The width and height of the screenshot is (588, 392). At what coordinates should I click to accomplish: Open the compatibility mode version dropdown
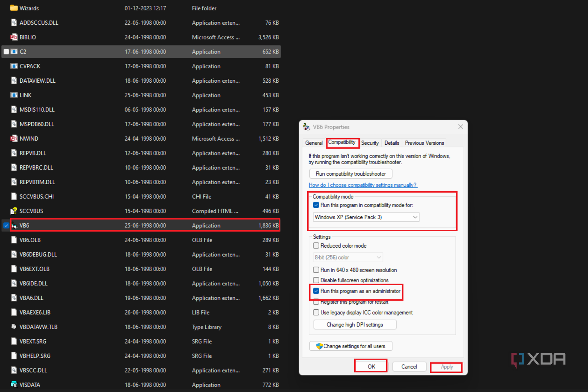414,217
